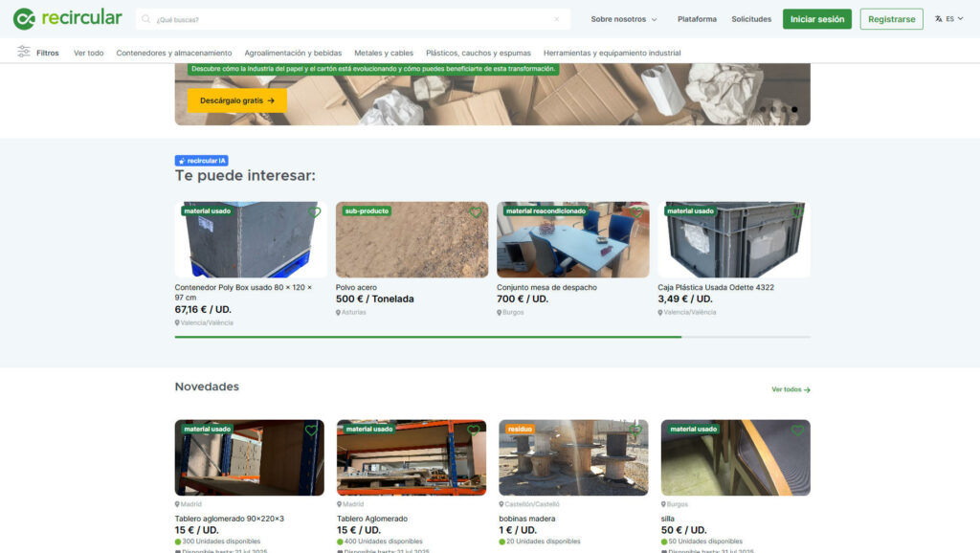The image size is (980, 553).
Task: Clear search with the X icon
Action: [556, 19]
